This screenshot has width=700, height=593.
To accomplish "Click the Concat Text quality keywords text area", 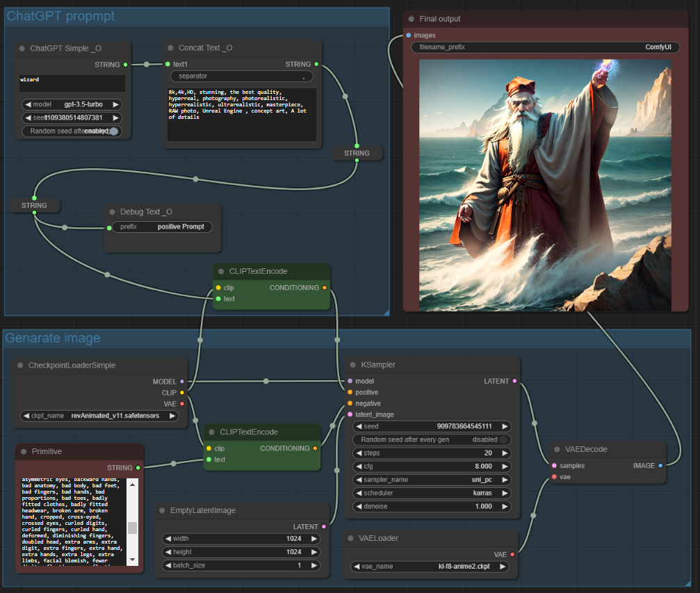I will coord(242,114).
